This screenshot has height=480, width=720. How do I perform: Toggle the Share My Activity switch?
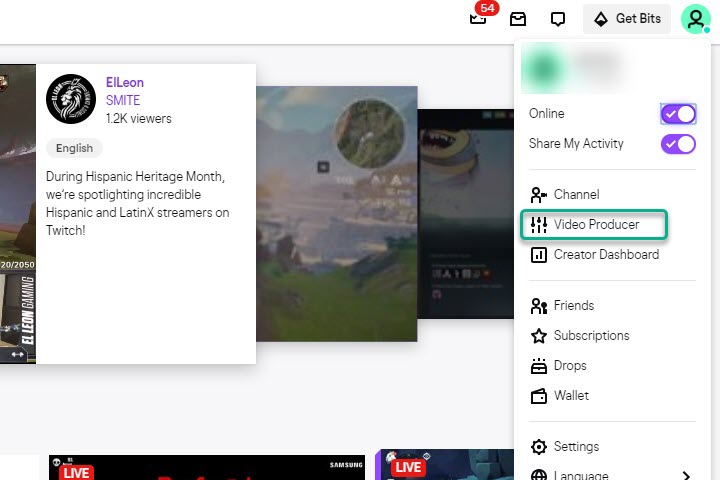[678, 144]
